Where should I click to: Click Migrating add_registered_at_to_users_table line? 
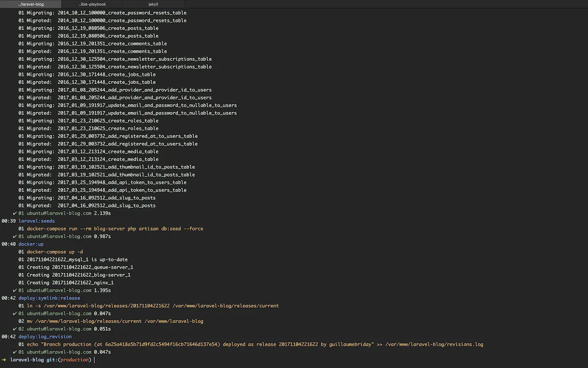pos(108,136)
